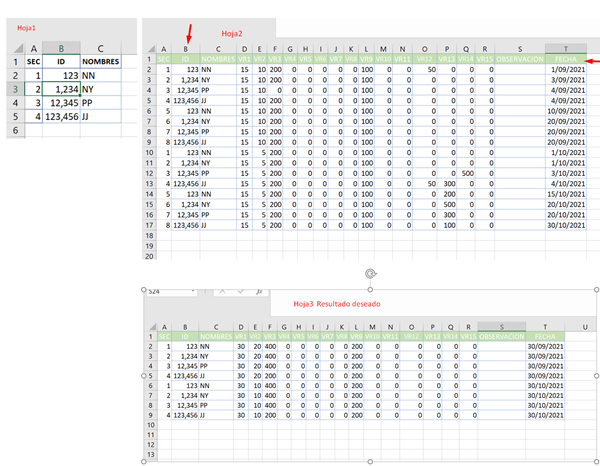Image resolution: width=600 pixels, height=466 pixels.
Task: Select column B header in Hoja2
Action: (186, 49)
